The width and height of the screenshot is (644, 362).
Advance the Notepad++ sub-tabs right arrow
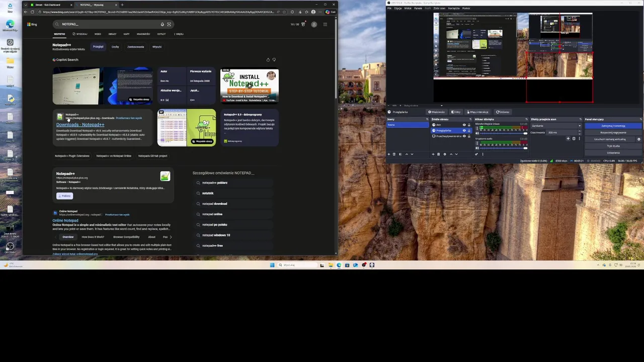point(171,237)
